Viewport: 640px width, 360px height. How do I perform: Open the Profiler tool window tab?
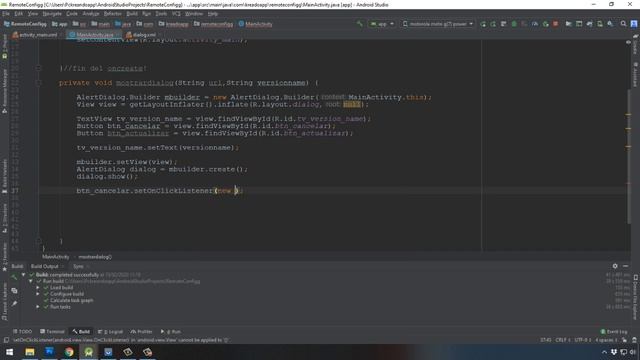tap(141, 331)
